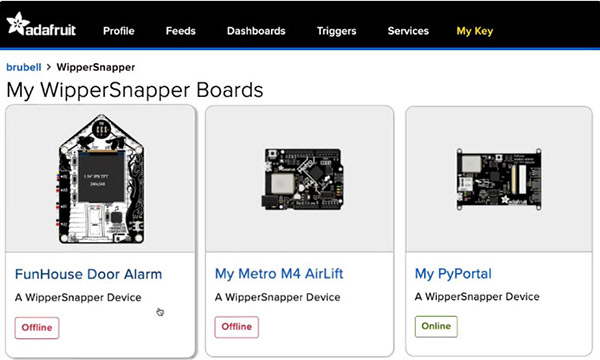This screenshot has height=360, width=600.
Task: Open the Services nav item
Action: click(408, 31)
